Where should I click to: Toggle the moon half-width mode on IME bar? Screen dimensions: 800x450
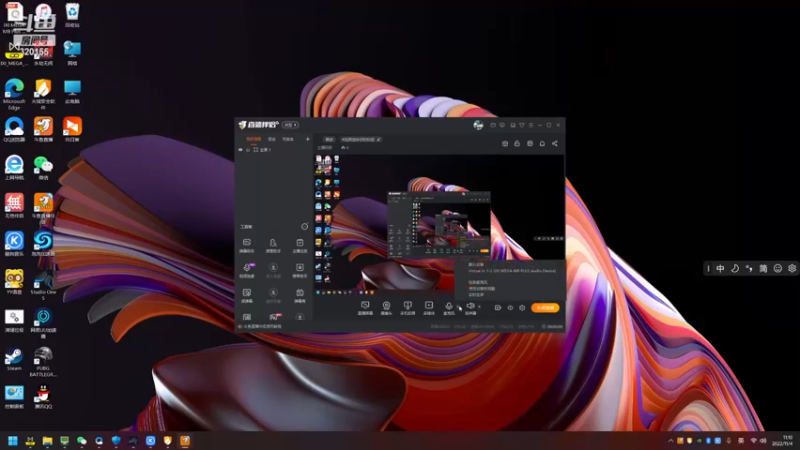735,268
